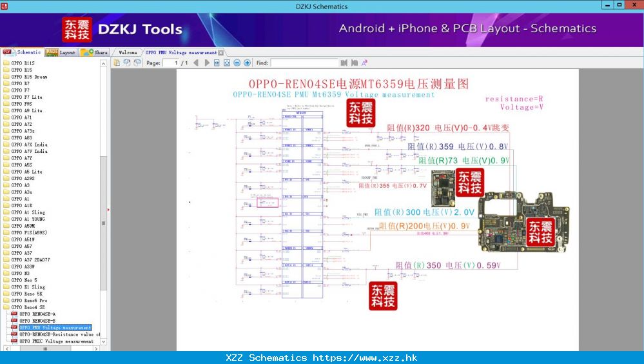Click the second toolbar icon beside copy
644x364 pixels.
127,63
